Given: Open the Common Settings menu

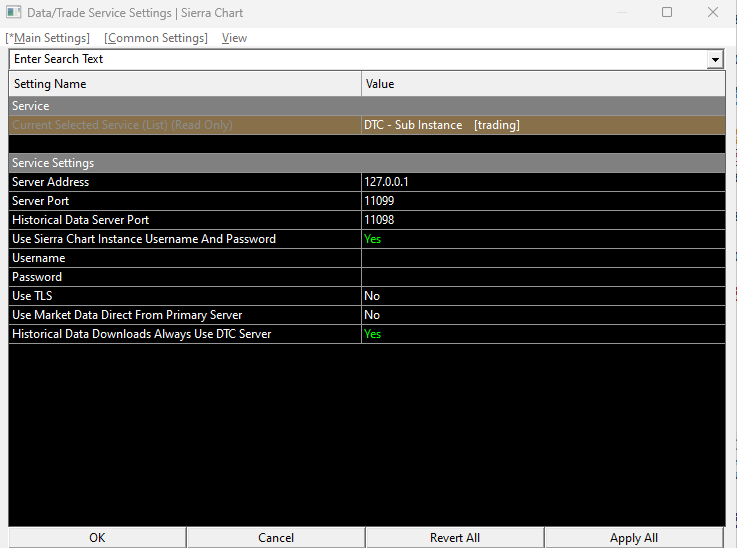Looking at the screenshot, I should click(x=156, y=38).
